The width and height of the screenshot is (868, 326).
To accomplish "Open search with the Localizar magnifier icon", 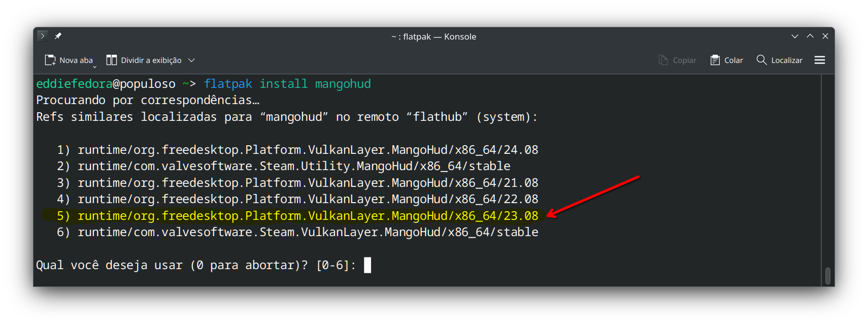I will pos(761,60).
